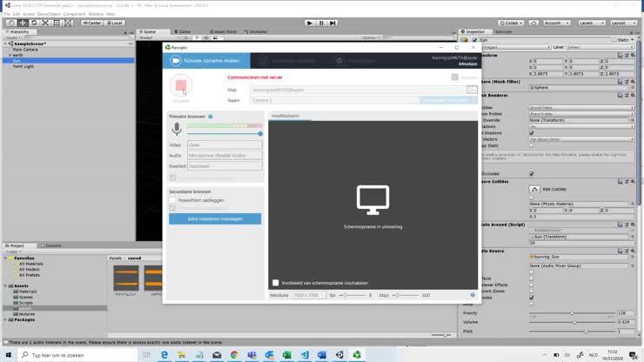
Task: Toggle Sun object active checkbox in Inspector
Action: (475, 40)
